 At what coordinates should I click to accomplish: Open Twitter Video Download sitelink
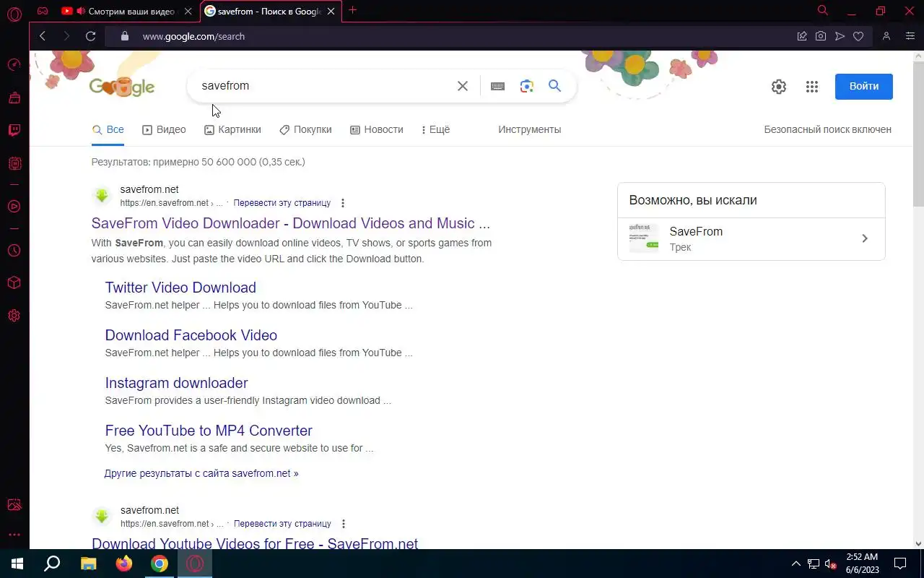point(180,288)
